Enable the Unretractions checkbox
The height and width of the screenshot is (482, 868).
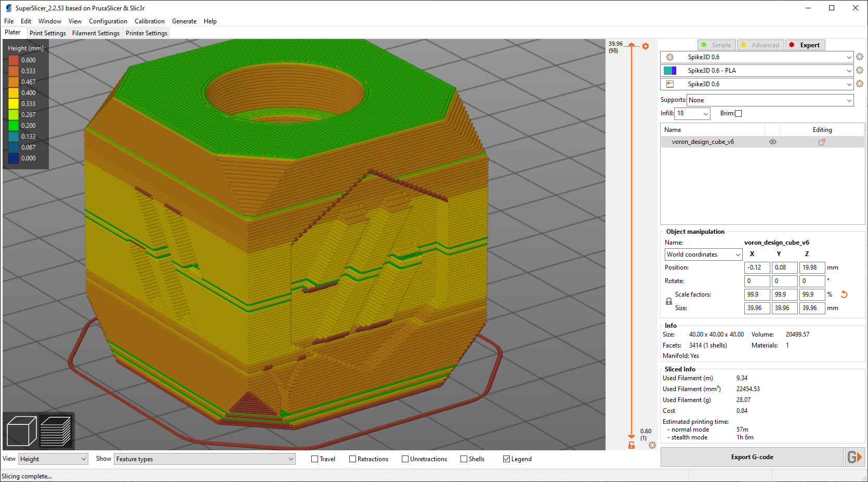pyautogui.click(x=405, y=459)
